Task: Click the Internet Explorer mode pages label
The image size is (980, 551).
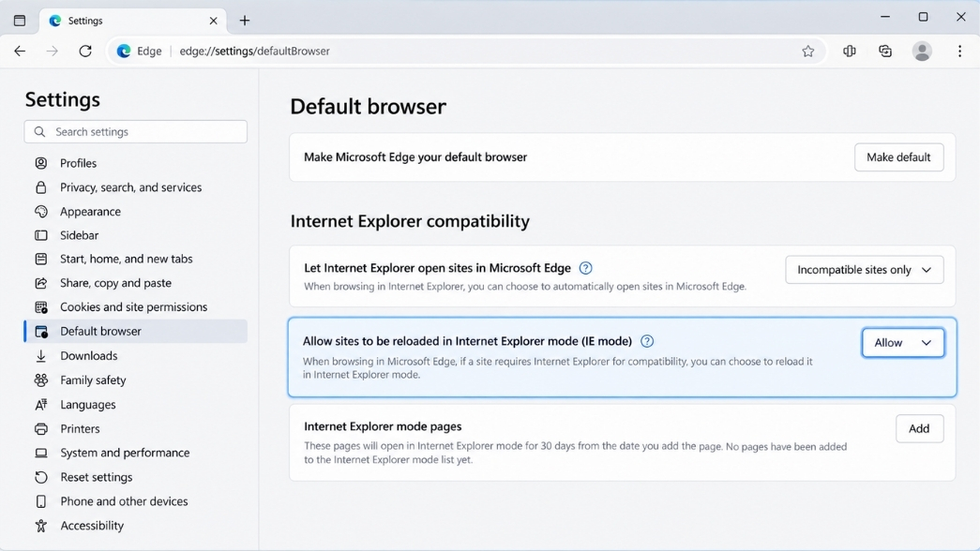Action: point(383,426)
